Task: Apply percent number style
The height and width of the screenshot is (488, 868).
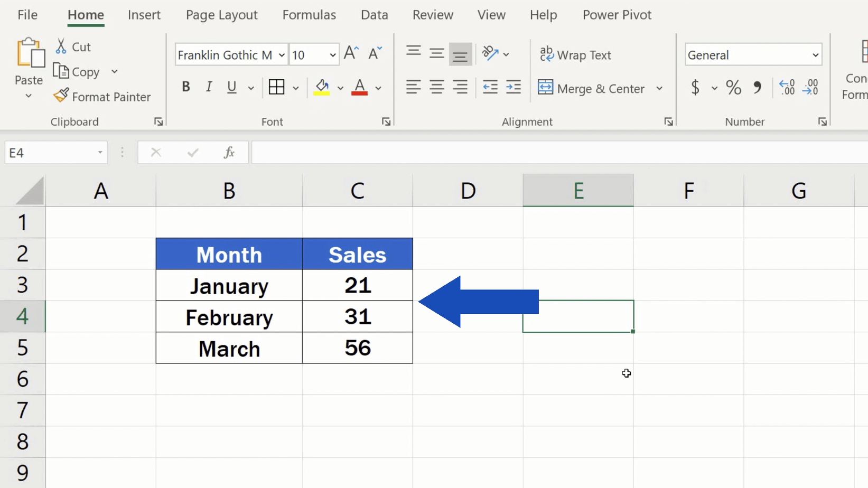Action: (x=733, y=88)
